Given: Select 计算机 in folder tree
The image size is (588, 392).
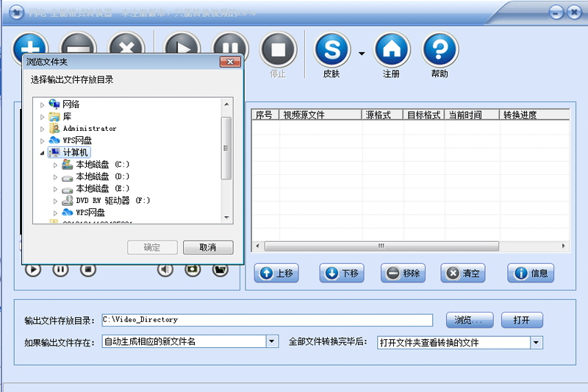Looking at the screenshot, I should point(75,152).
